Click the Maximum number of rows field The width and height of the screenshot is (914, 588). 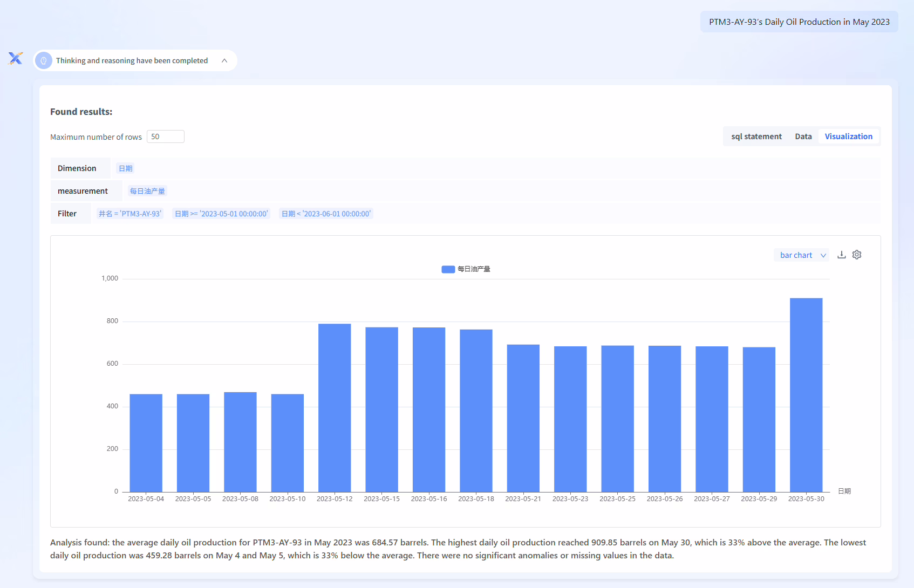165,136
